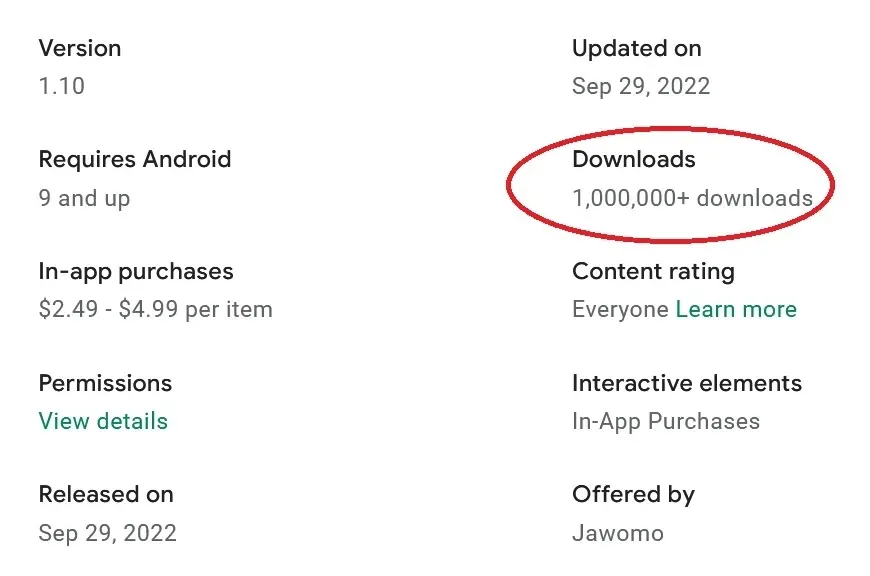Click the "Updated on" heading
The height and width of the screenshot is (576, 870).
(637, 48)
